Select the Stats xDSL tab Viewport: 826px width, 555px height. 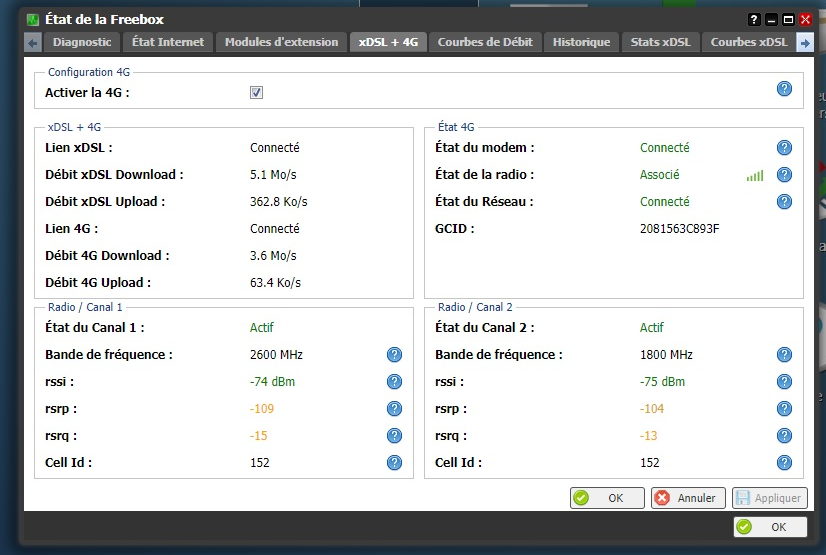tap(660, 42)
